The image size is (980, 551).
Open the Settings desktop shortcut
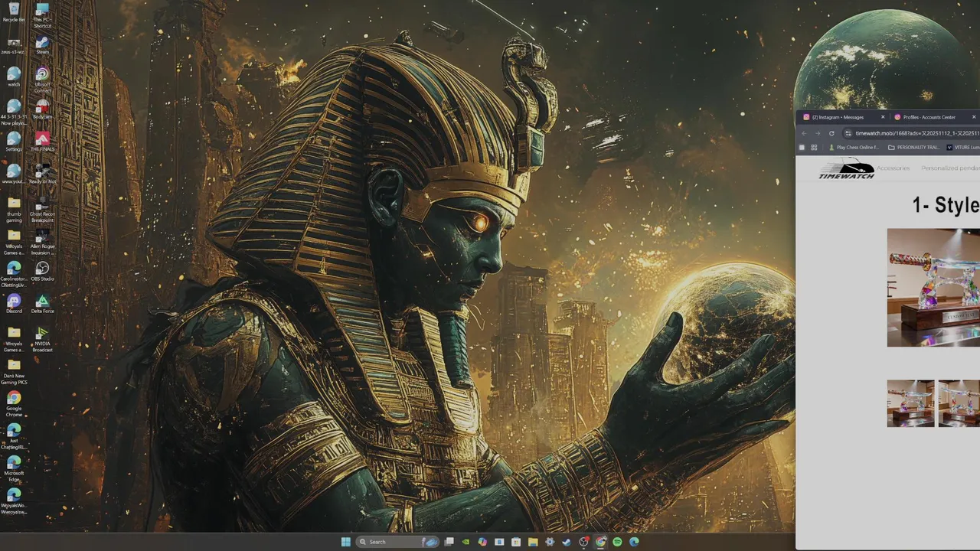(14, 142)
